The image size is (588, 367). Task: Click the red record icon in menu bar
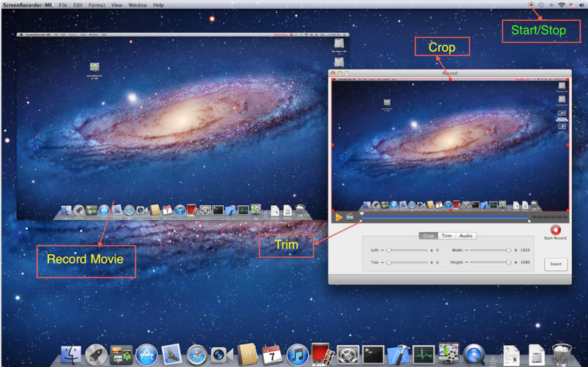[x=531, y=5]
